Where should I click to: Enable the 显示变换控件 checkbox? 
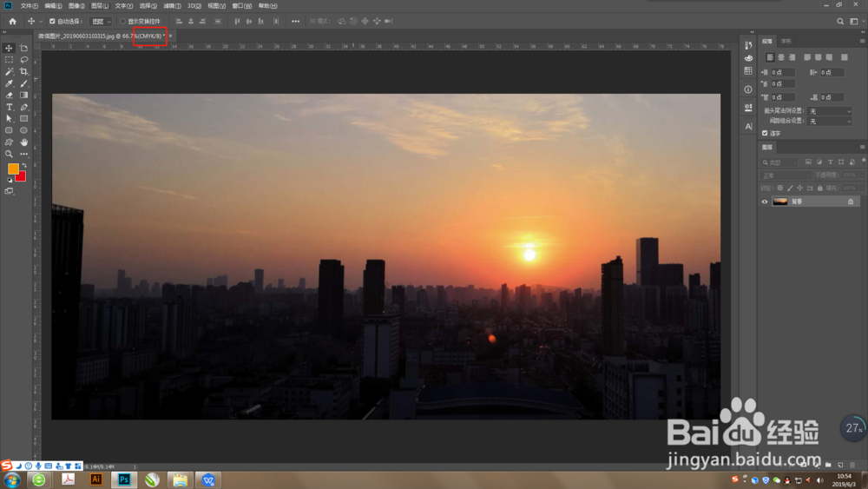(x=123, y=22)
